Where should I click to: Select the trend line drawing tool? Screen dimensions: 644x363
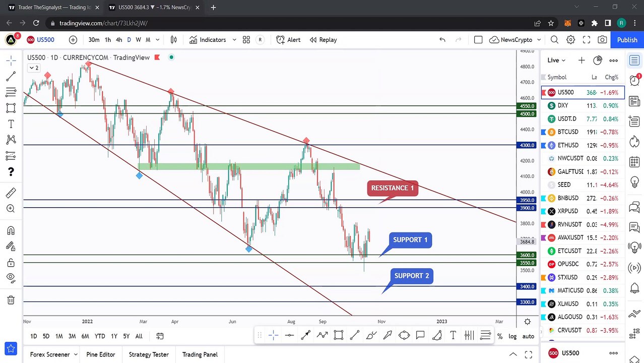click(11, 76)
